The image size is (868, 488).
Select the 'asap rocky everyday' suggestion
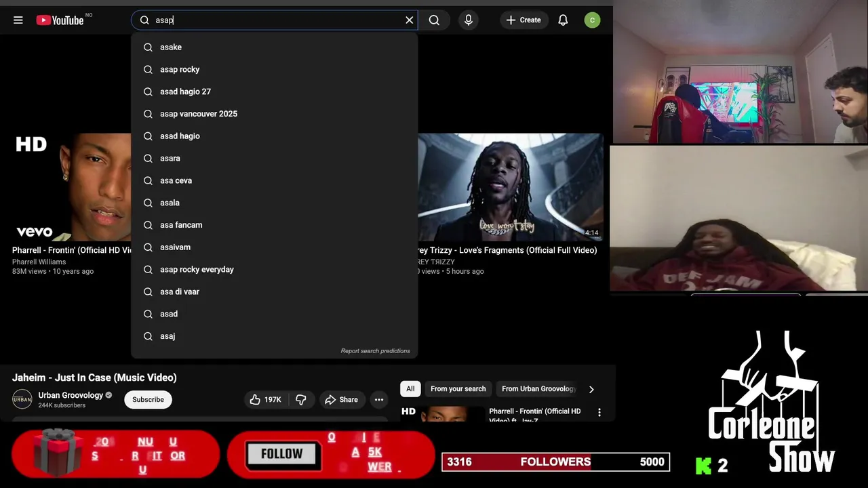click(275, 270)
